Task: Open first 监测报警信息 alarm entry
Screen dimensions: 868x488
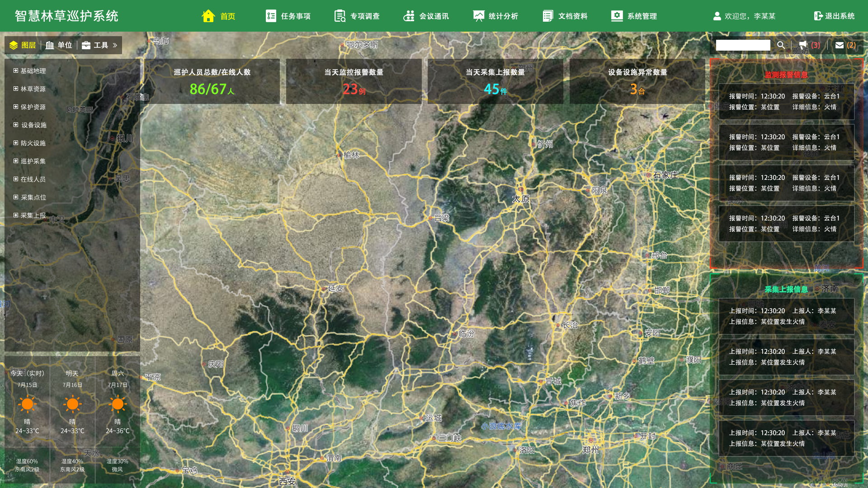Action: click(786, 102)
